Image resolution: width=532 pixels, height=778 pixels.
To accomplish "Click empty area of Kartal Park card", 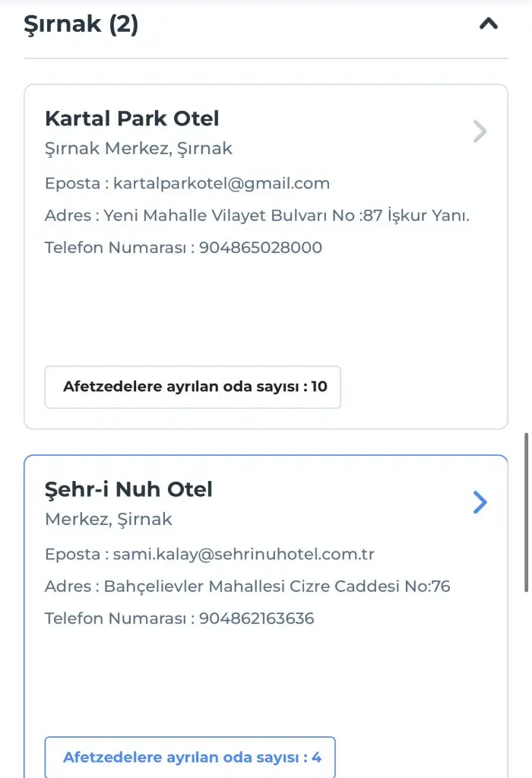I will (266, 312).
